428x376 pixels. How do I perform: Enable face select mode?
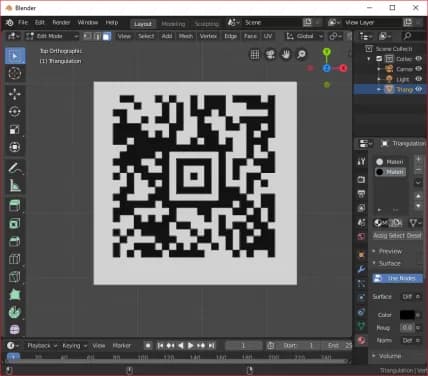click(107, 36)
